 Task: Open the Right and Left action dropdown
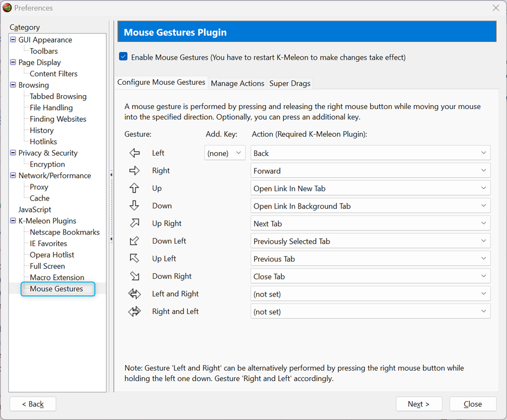click(x=370, y=312)
